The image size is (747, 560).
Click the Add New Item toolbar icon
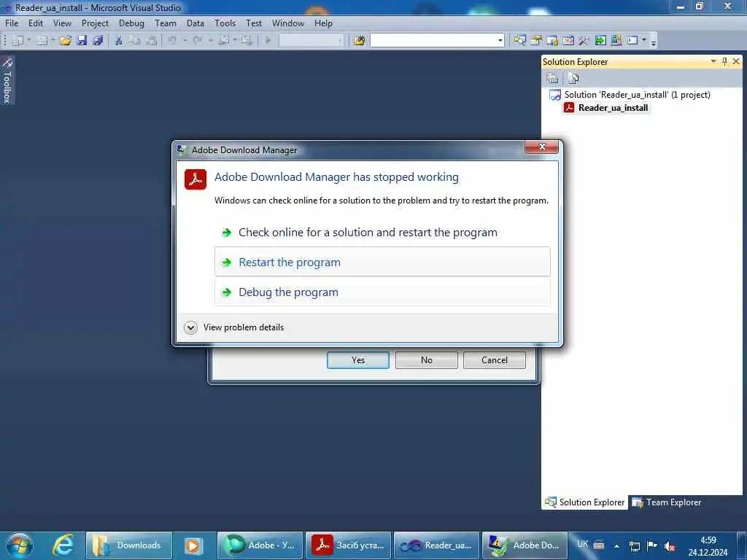point(42,41)
